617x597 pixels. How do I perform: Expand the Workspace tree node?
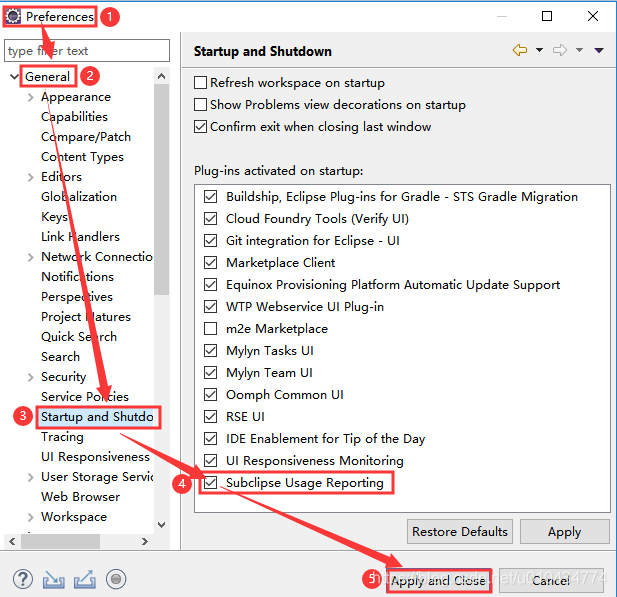coord(31,518)
